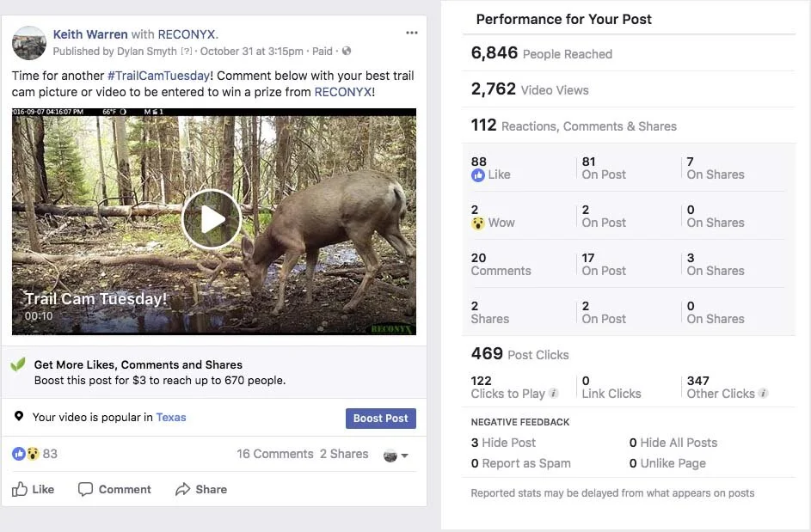
Task: Select the 7 On Shares likes value
Action: pyautogui.click(x=716, y=168)
